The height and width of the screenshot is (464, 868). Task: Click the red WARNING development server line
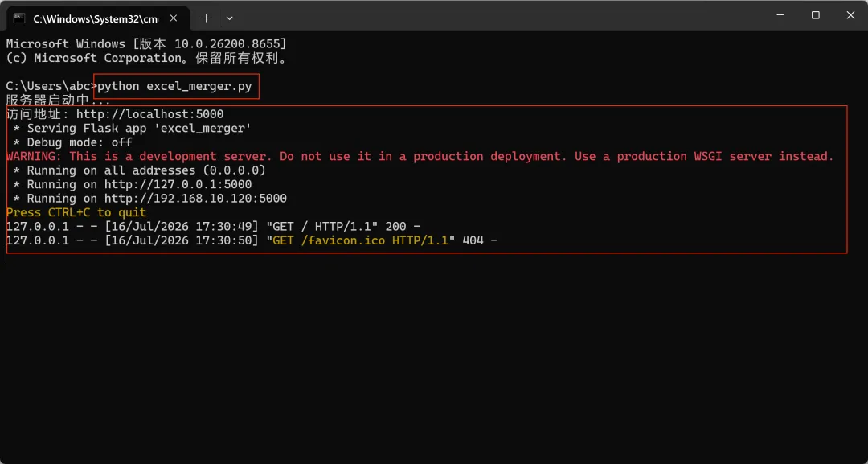(x=420, y=156)
